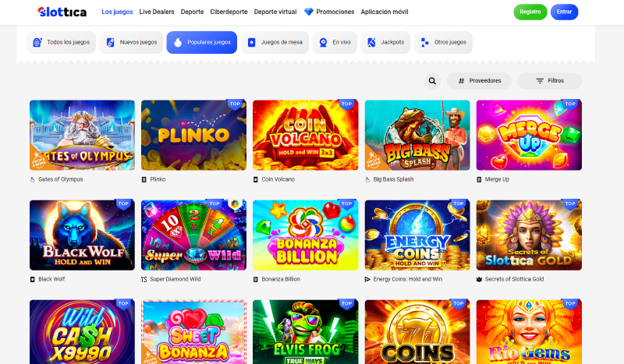Open the Jackpots game category
624x364 pixels.
[x=388, y=42]
